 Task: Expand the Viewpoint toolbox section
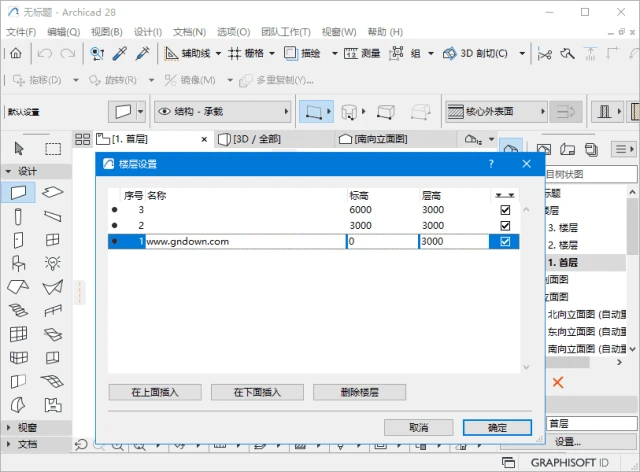click(x=8, y=427)
